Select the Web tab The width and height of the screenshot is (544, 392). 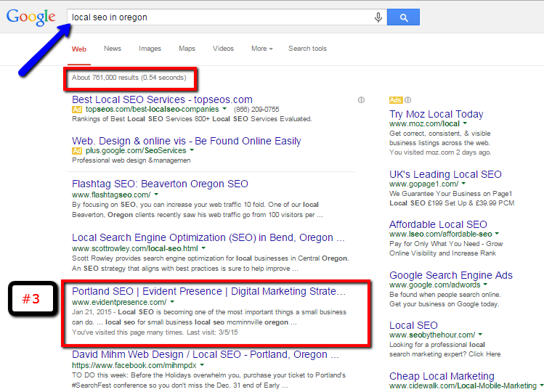[x=79, y=49]
